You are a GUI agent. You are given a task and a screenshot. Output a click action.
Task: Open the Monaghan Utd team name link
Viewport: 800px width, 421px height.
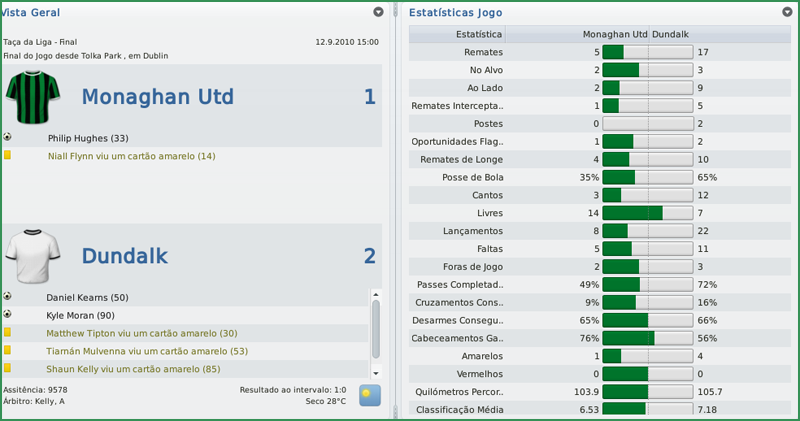pyautogui.click(x=157, y=97)
